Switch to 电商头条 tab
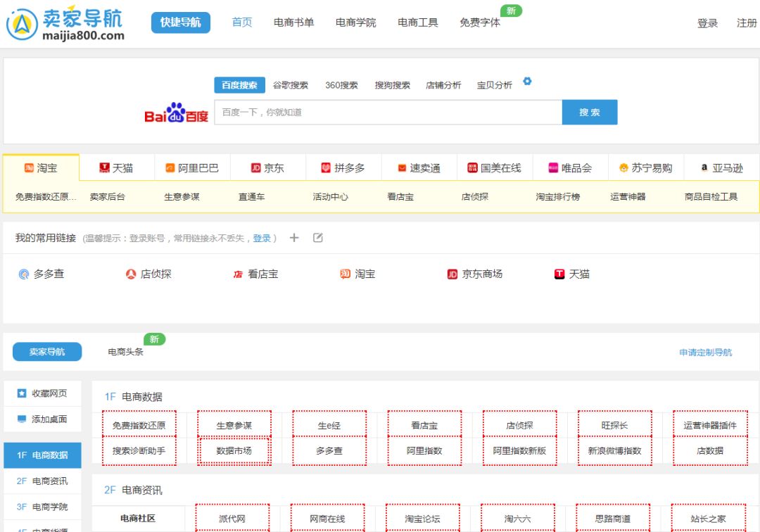 (125, 352)
